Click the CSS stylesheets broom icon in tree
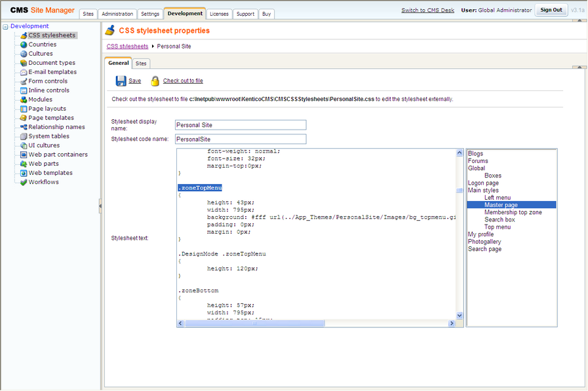588x391 pixels. pos(24,35)
